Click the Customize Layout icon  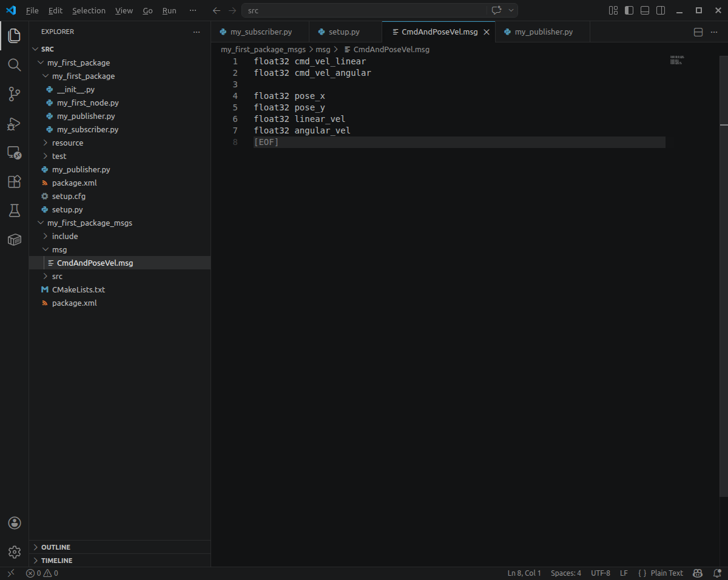tap(613, 10)
